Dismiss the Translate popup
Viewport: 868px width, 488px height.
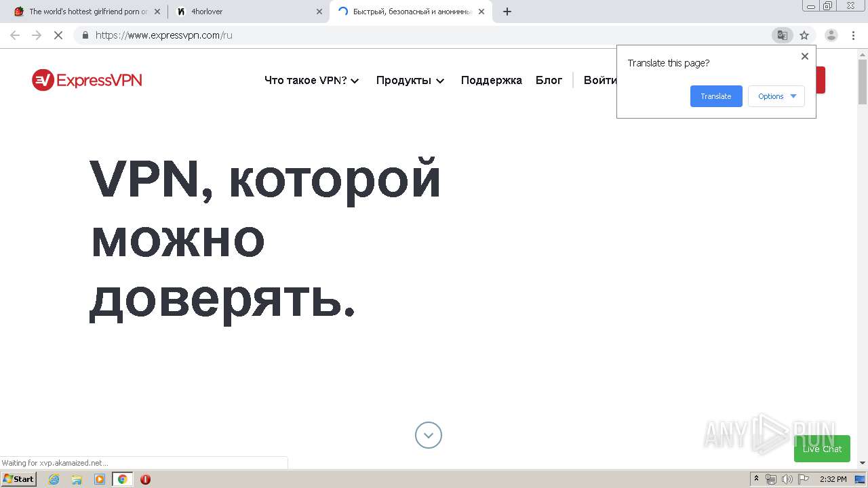coord(805,56)
